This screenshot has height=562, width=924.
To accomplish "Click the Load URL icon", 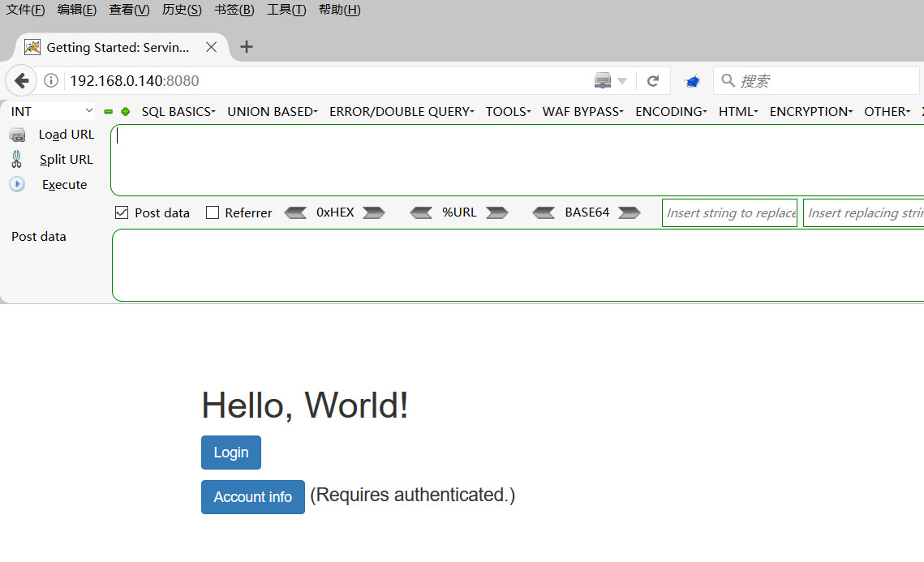I will pos(18,135).
